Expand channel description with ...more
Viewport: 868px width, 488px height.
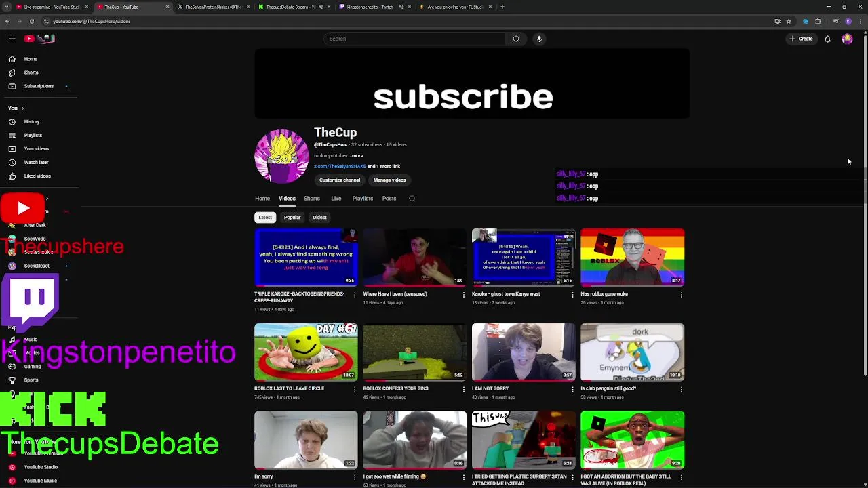click(x=357, y=156)
